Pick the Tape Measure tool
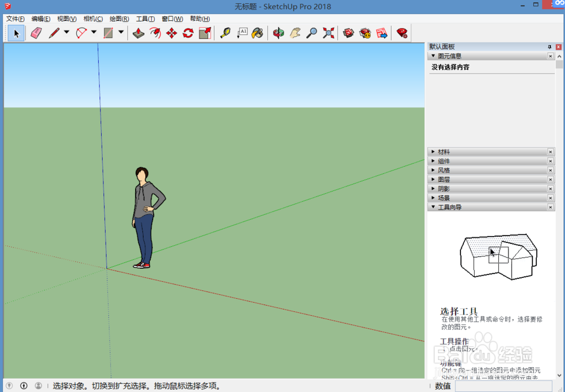This screenshot has width=565, height=392. [225, 33]
